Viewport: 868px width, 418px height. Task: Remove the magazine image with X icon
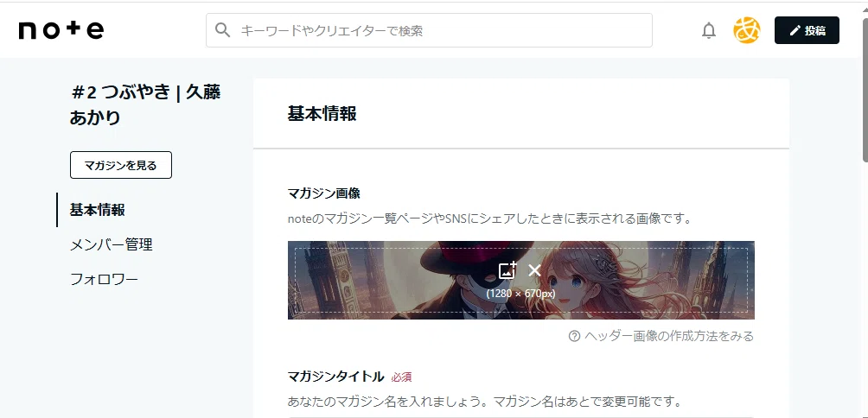coord(535,270)
